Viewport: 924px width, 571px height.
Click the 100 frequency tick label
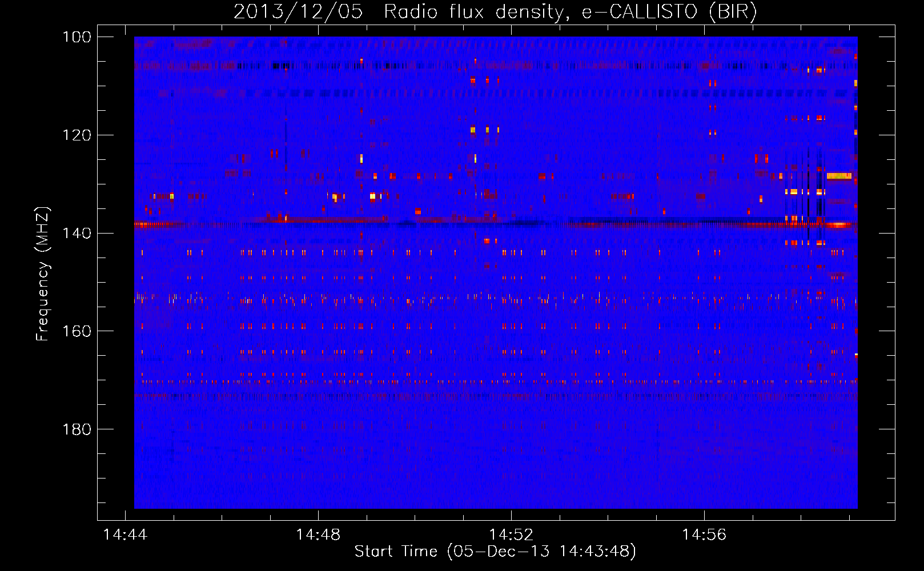point(77,37)
